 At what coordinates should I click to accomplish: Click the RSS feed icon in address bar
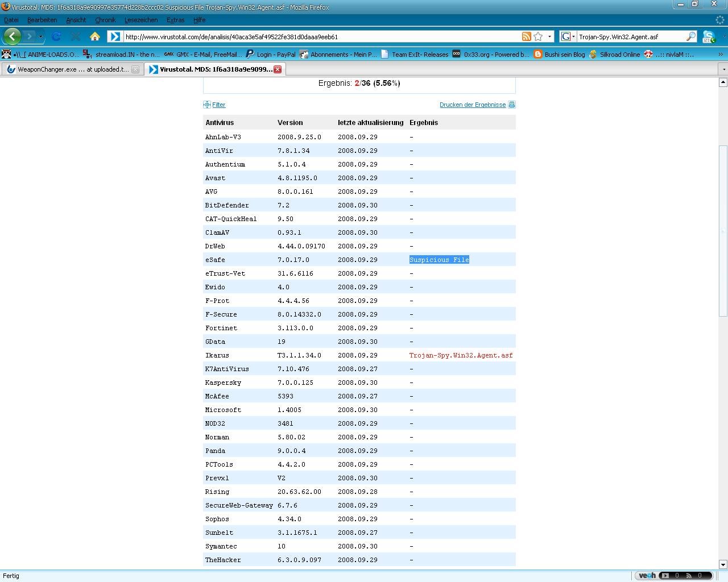(x=526, y=36)
